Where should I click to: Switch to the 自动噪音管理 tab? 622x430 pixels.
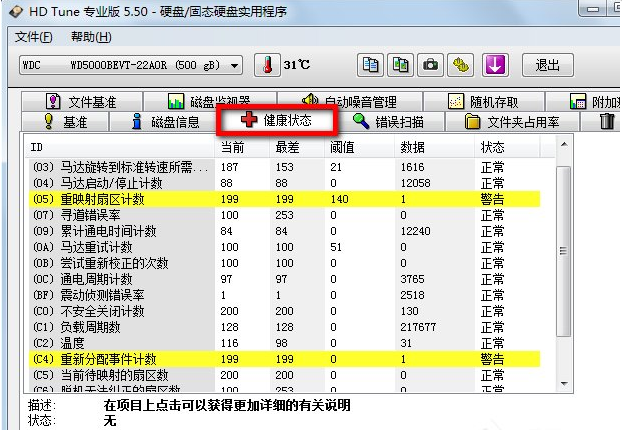tap(350, 102)
